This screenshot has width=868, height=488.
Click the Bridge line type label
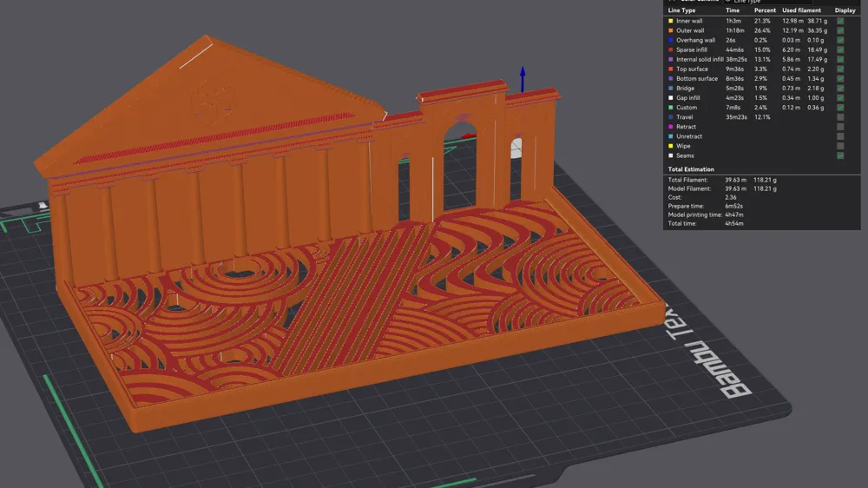(686, 88)
